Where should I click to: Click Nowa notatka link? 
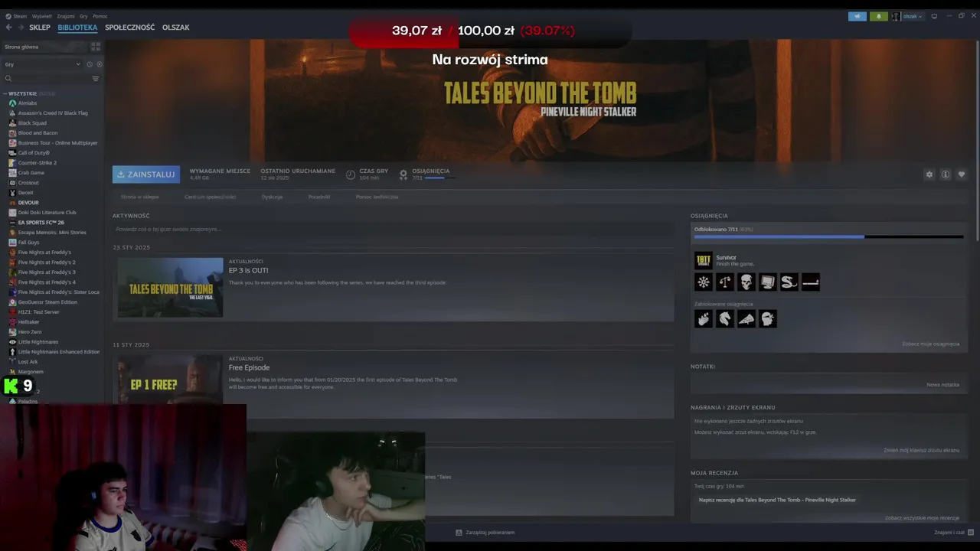pos(942,385)
